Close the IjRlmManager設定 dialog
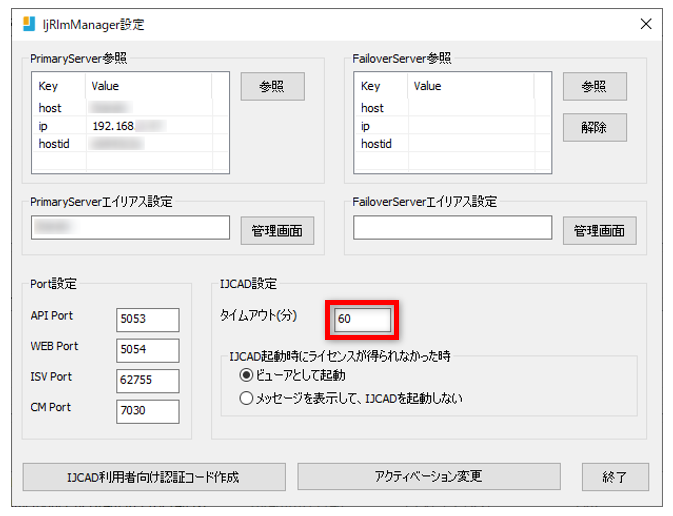Image resolution: width=673 pixels, height=516 pixels. pos(646,24)
